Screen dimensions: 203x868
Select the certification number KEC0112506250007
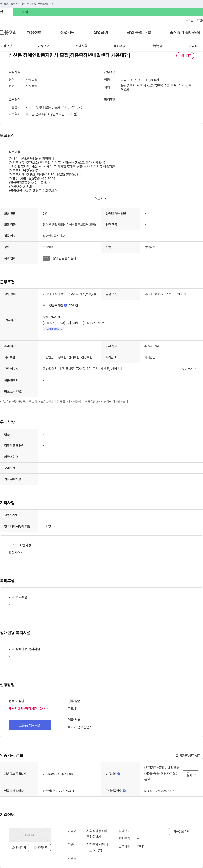coord(159,790)
